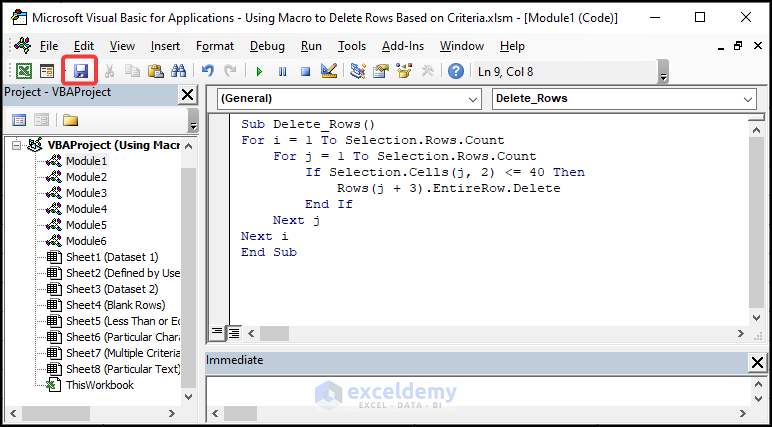This screenshot has width=772, height=427.
Task: Close the Project - VBAProject panel
Action: coord(188,94)
